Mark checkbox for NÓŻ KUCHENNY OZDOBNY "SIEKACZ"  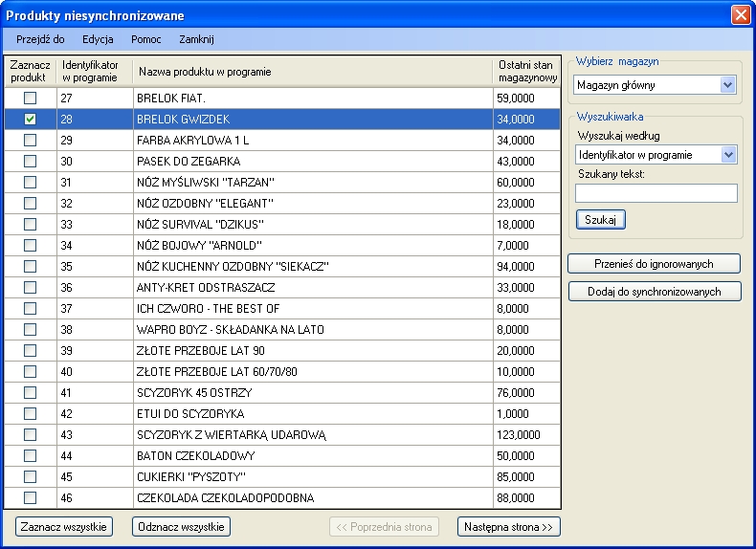[30, 267]
